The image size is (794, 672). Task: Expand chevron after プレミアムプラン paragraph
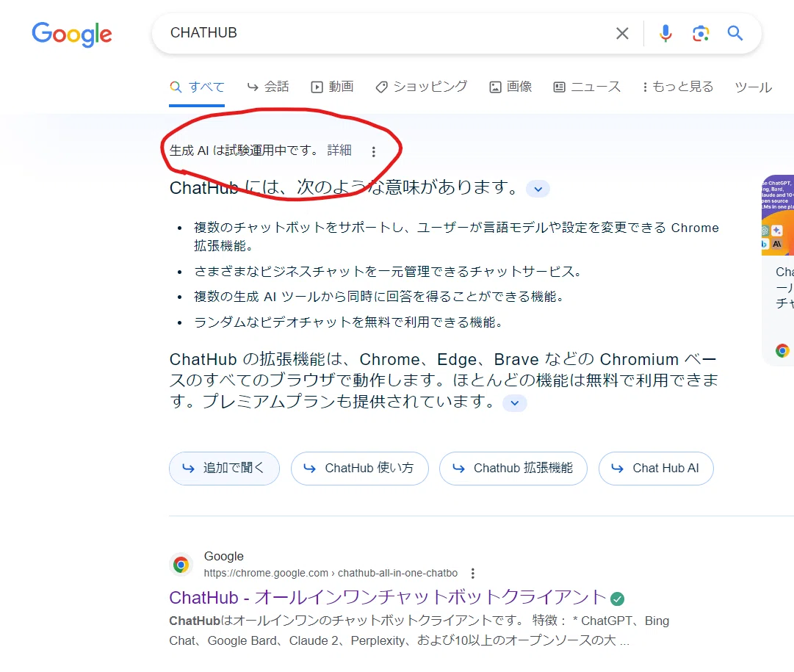514,403
